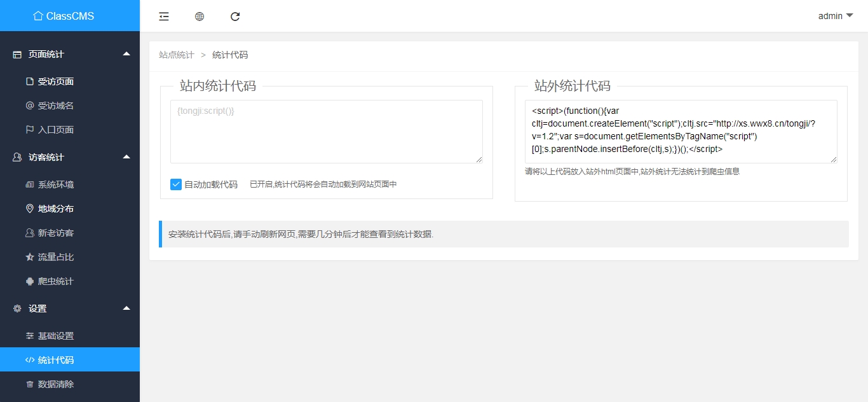The image size is (868, 402).
Task: Click the refresh page icon
Action: (235, 17)
